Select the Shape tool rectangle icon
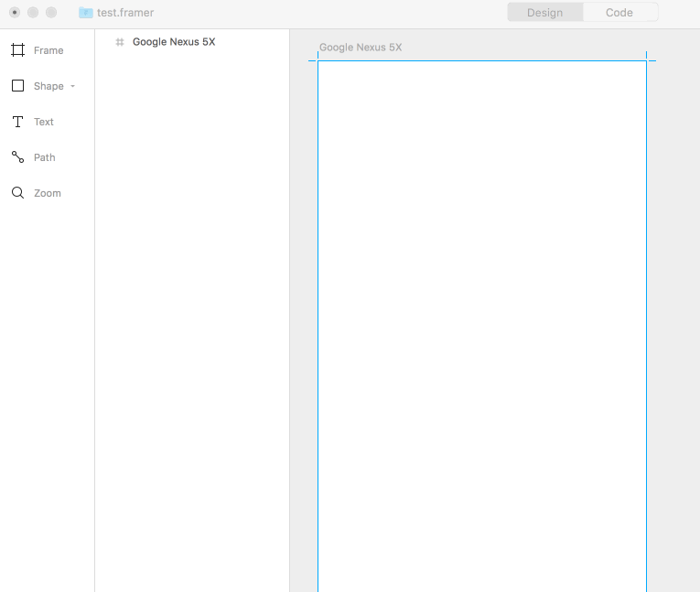The height and width of the screenshot is (592, 700). click(x=18, y=86)
